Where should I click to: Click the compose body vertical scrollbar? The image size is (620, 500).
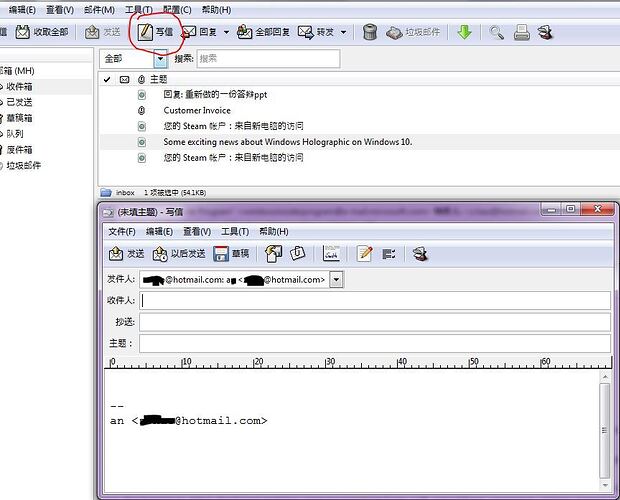tap(605, 431)
